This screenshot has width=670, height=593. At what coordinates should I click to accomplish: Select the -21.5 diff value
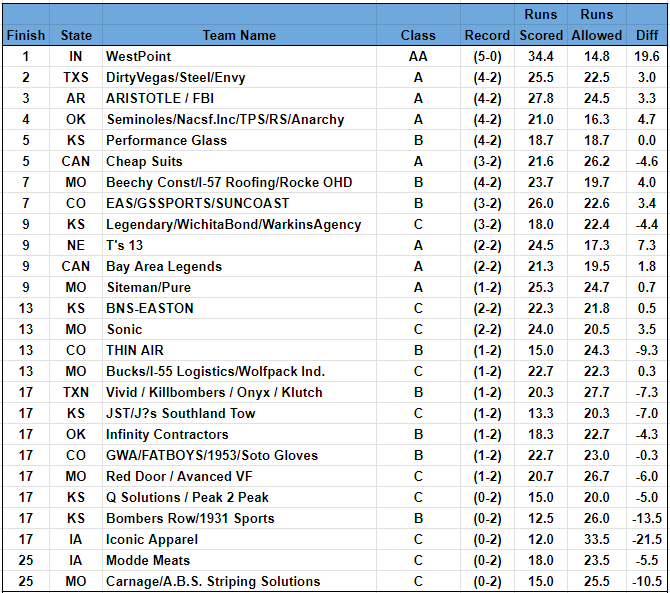pos(646,539)
